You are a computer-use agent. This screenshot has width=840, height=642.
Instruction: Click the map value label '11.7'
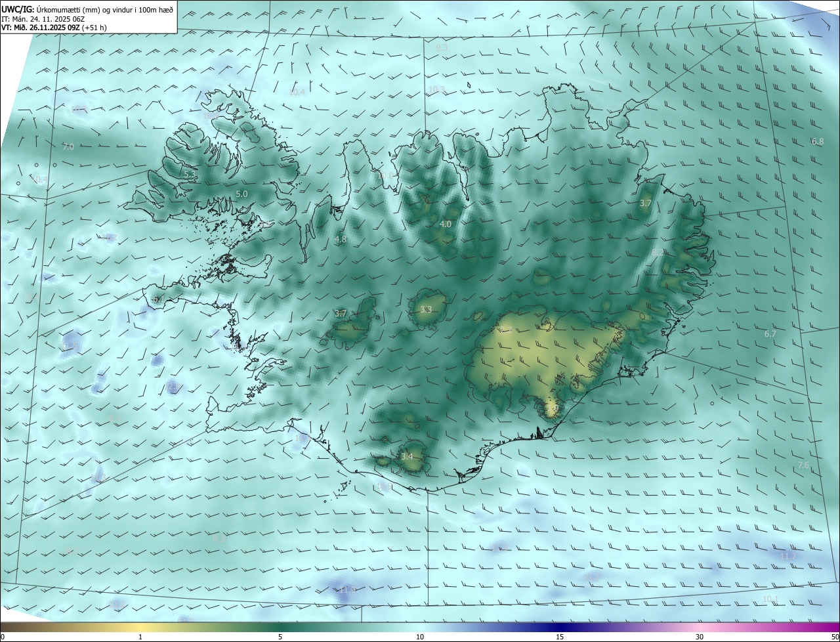point(787,557)
